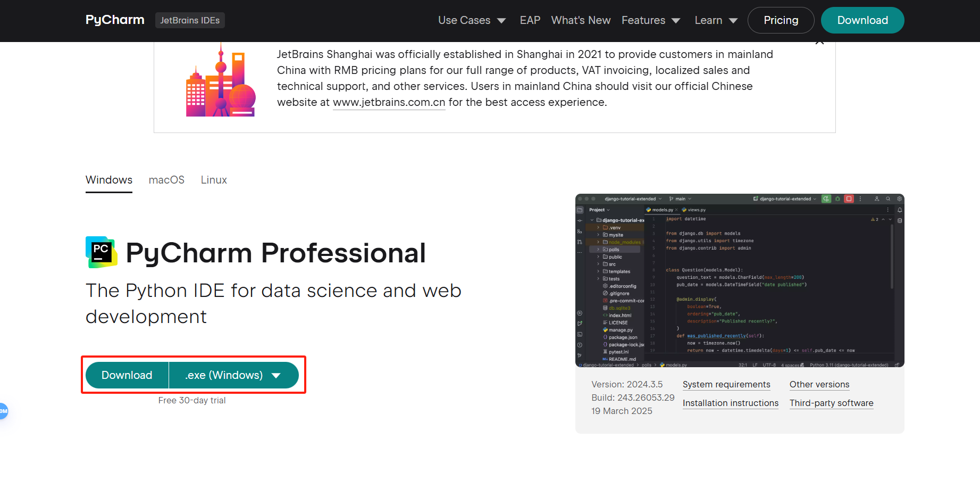Viewport: 980px width, 480px height.
Task: Click the Free 30-day trial text
Action: click(x=192, y=400)
